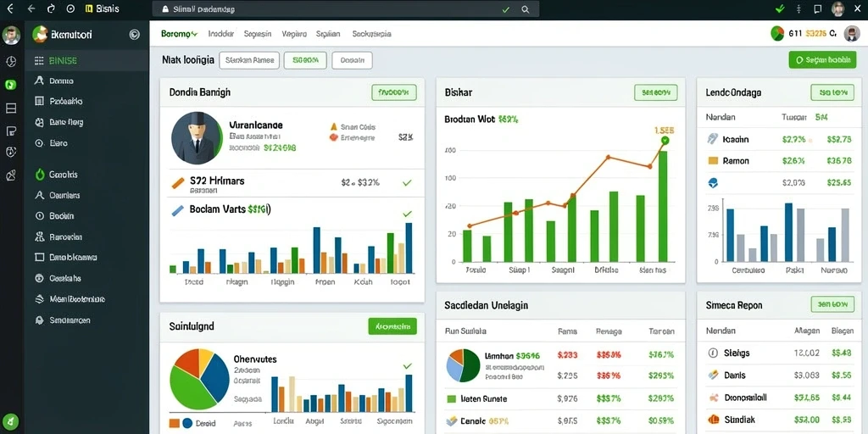Click the Stonlam Ramee filter button

(250, 60)
